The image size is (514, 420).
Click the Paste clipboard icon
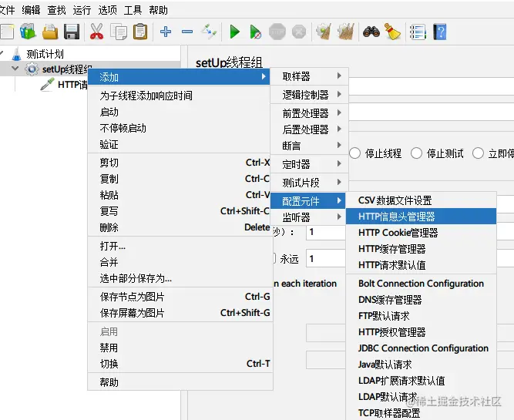point(140,32)
